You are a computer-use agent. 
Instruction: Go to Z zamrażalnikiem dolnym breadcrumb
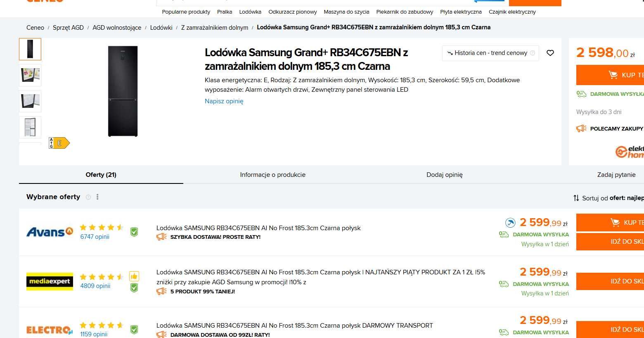pos(215,28)
